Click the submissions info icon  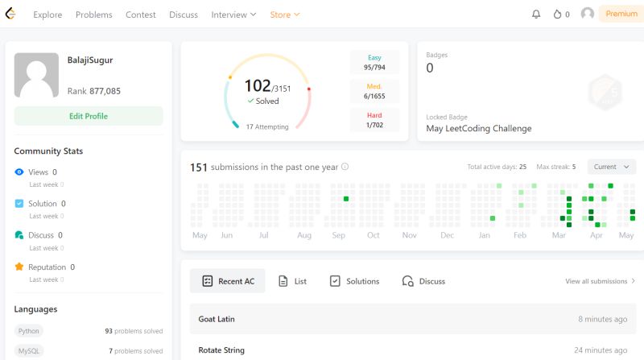(345, 167)
